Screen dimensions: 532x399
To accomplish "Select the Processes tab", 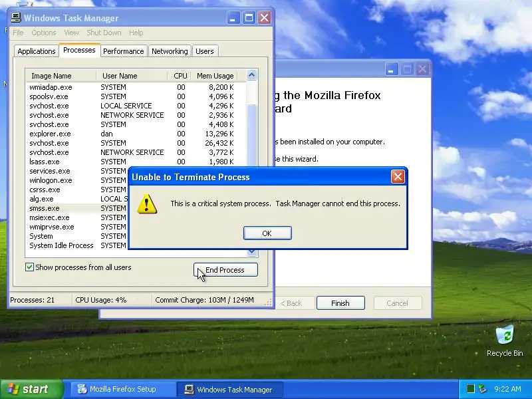I will [x=79, y=51].
